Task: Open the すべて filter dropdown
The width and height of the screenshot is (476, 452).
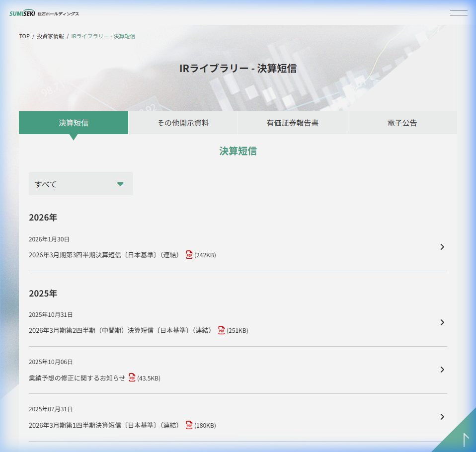Action: 80,183
